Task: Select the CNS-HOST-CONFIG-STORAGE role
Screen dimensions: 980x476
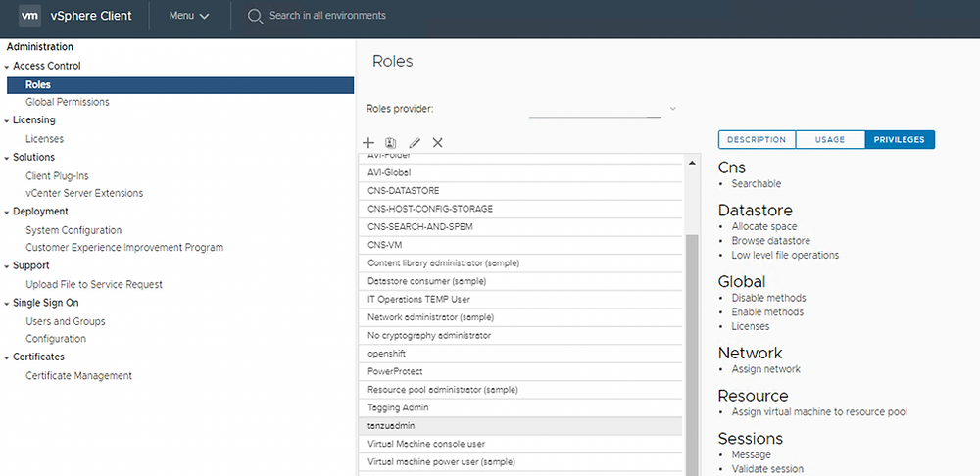Action: tap(520, 209)
